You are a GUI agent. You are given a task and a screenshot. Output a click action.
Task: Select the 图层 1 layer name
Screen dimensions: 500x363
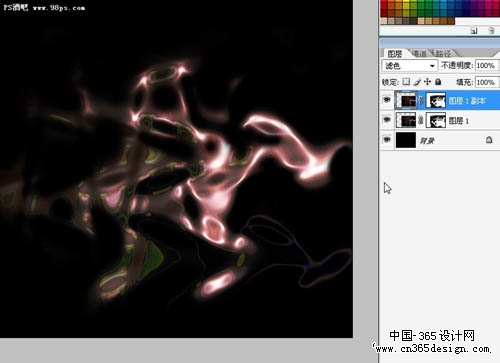click(x=459, y=121)
